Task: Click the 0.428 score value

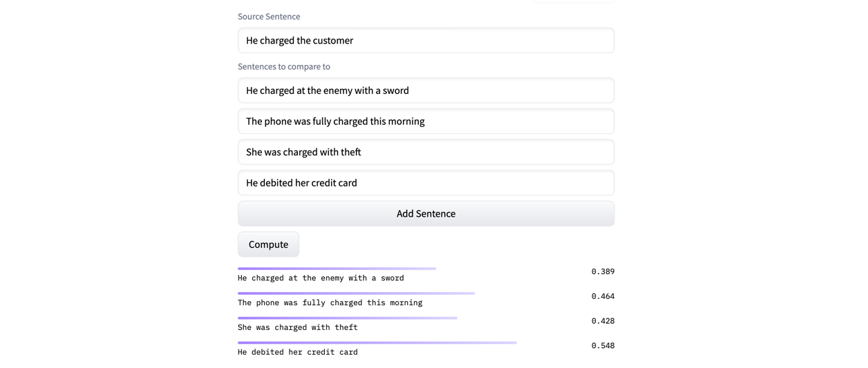Action: (603, 321)
